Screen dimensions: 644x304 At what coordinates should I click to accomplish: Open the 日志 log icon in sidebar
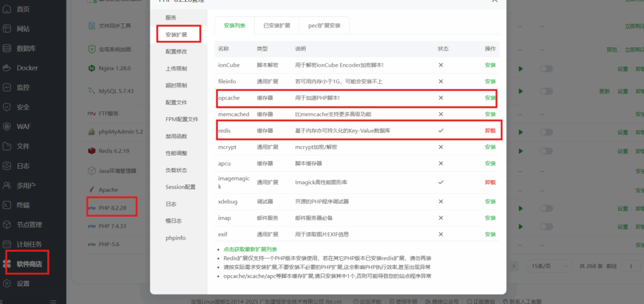click(x=6, y=166)
